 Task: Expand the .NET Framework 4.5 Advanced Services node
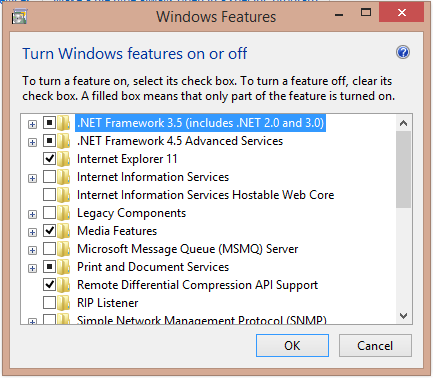coord(32,142)
